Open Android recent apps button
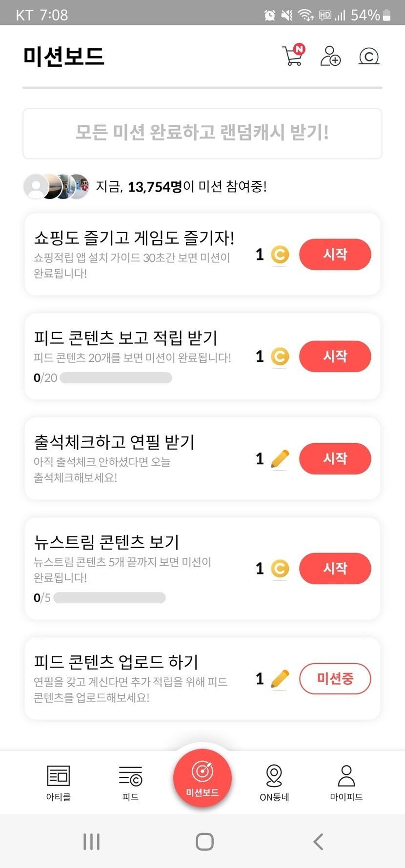 (x=91, y=842)
